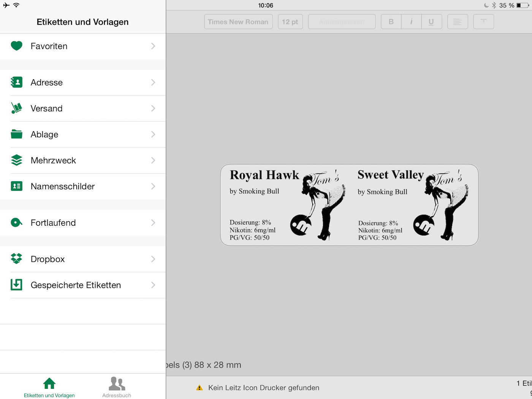Tap the Kein Leitz Icon Drucker gefunden message
The height and width of the screenshot is (399, 532).
264,388
